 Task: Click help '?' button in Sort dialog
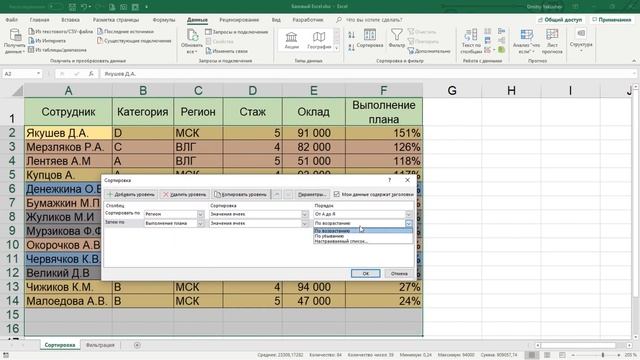(x=389, y=180)
